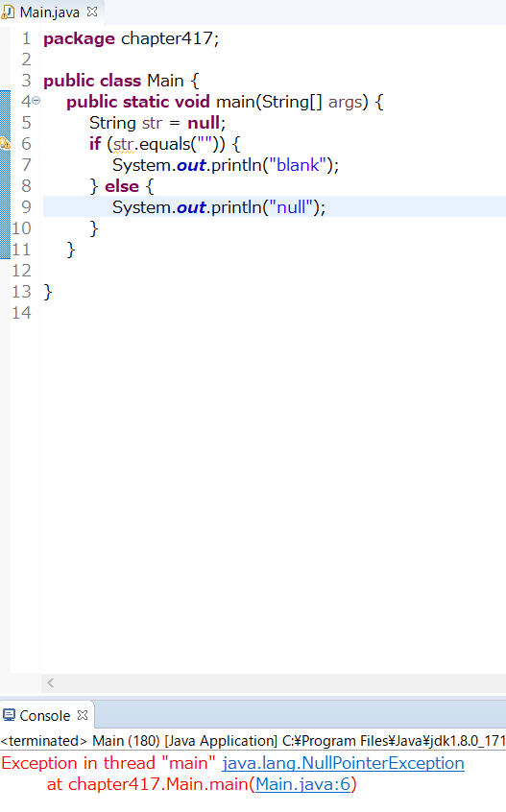Viewport: 506px width, 812px height.
Task: Click the 'public class Main {' line
Action: [121, 81]
